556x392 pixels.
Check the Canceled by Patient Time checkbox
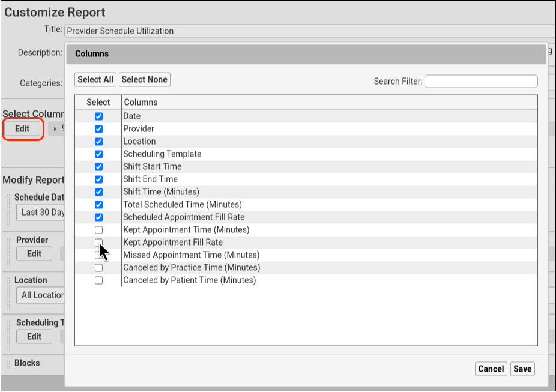pos(98,280)
